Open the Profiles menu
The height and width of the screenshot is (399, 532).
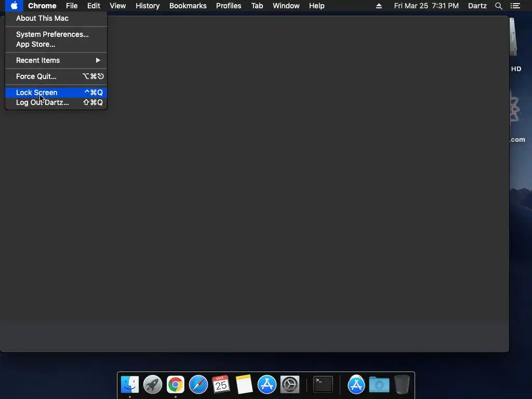[229, 6]
